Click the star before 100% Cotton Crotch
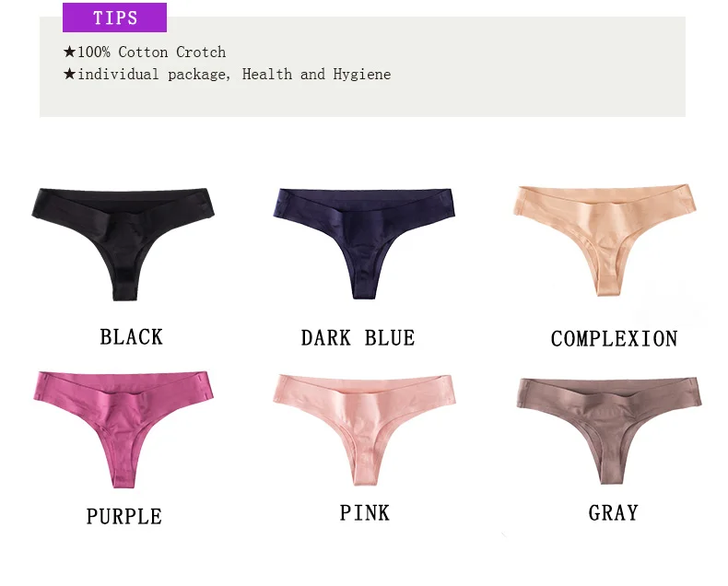 70,52
